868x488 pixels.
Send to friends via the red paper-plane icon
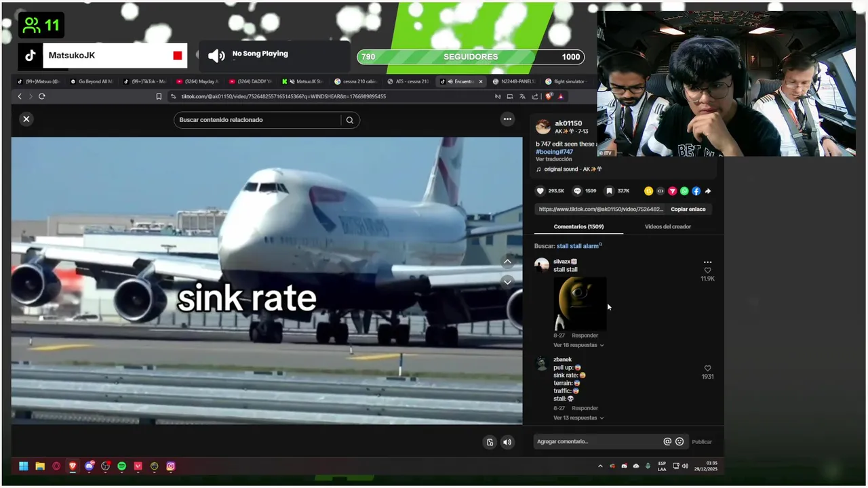[x=672, y=191]
